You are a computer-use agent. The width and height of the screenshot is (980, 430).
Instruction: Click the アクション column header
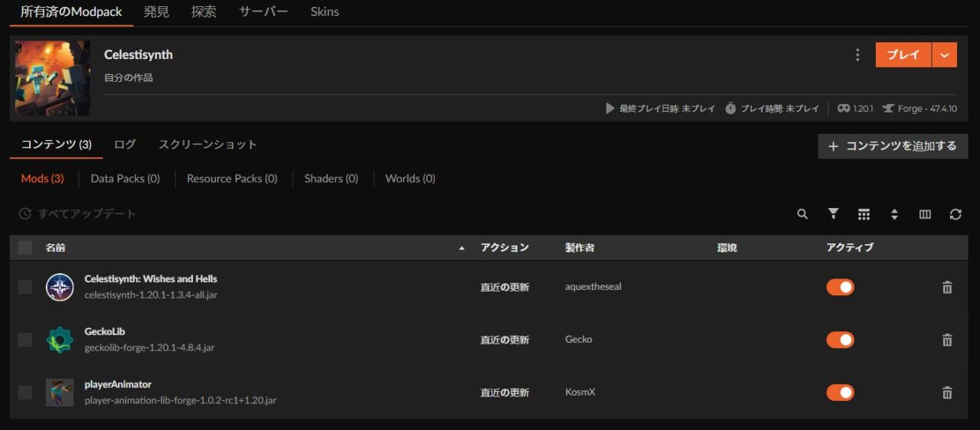click(505, 248)
